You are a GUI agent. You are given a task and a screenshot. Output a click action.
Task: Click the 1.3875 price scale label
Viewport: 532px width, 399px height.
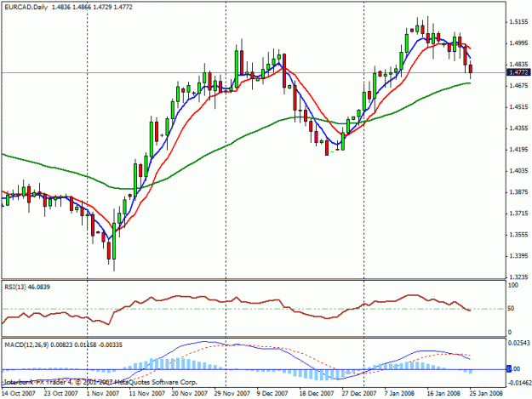(518, 192)
